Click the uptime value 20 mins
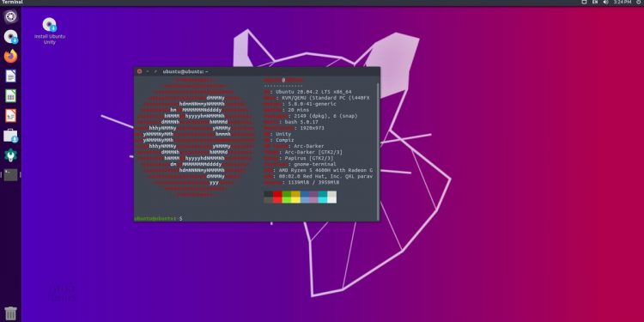Screen dimensions: 644x322 pos(298,110)
